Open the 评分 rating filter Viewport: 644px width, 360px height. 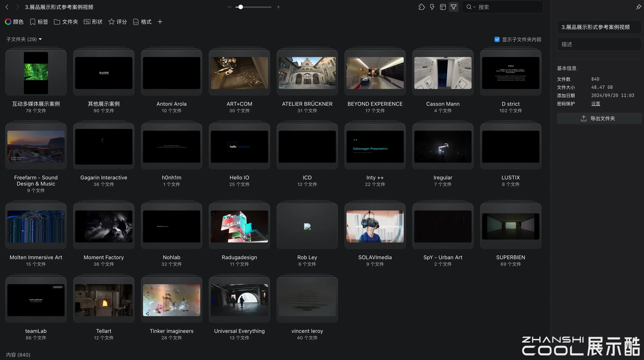(x=118, y=22)
